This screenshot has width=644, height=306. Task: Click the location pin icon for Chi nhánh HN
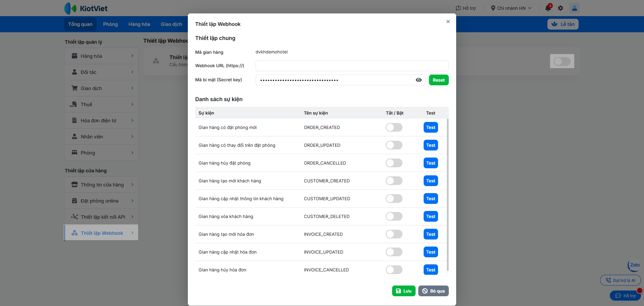click(x=493, y=8)
